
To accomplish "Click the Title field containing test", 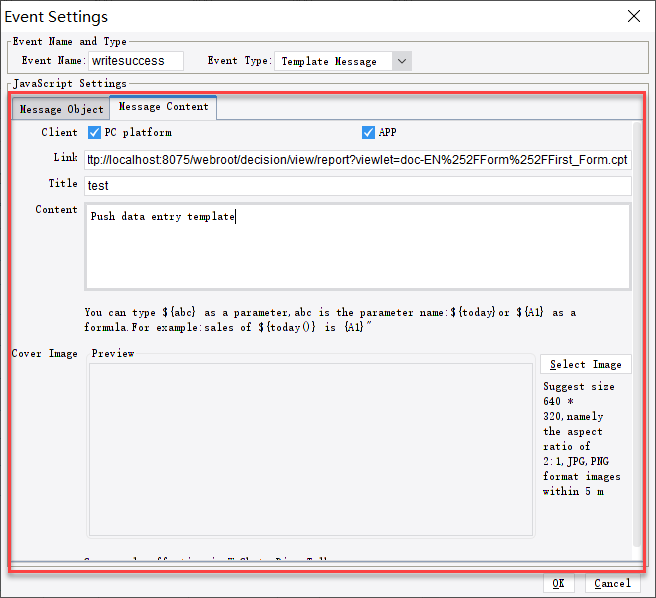I will pyautogui.click(x=358, y=185).
